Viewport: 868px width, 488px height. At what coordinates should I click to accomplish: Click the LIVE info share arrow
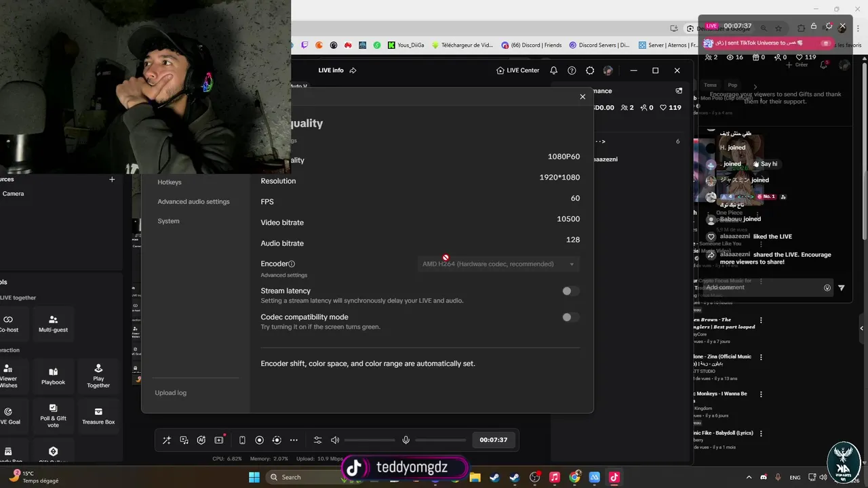pos(353,70)
